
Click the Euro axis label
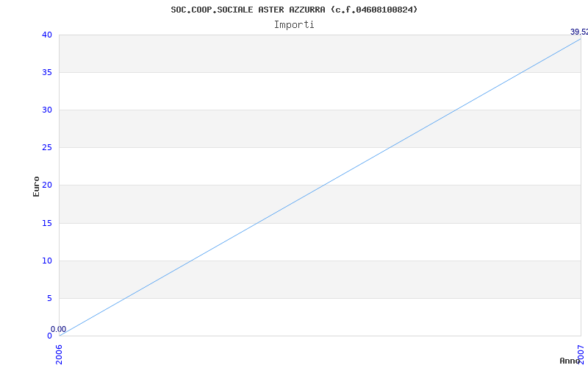pyautogui.click(x=36, y=186)
